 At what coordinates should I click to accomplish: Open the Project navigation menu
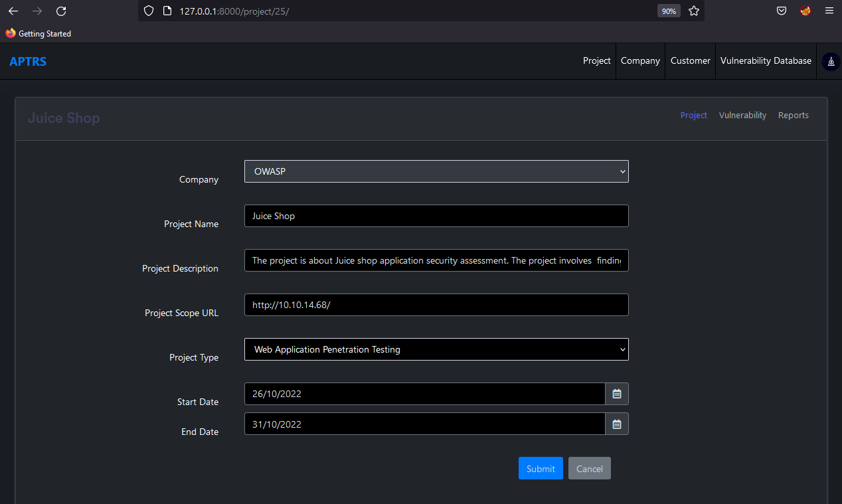pos(597,60)
